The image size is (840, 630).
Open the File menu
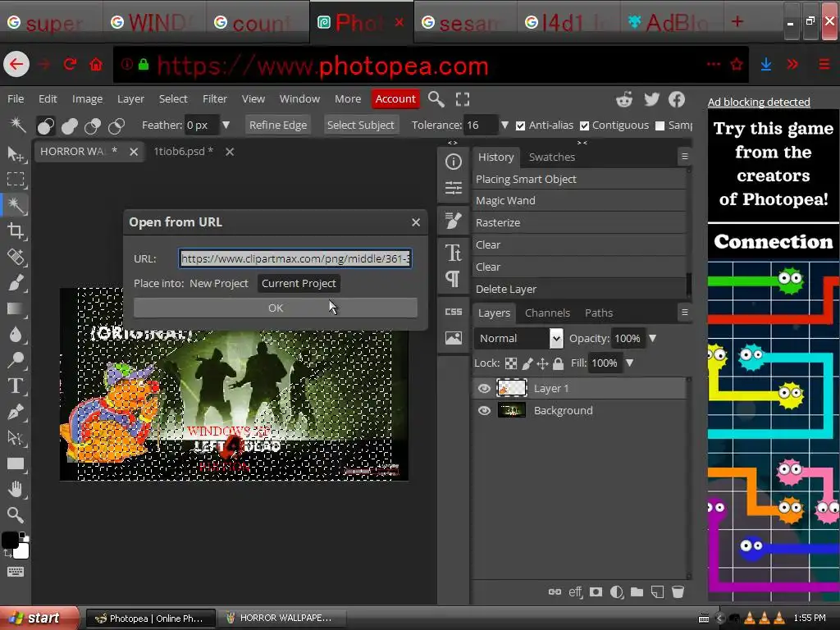15,99
